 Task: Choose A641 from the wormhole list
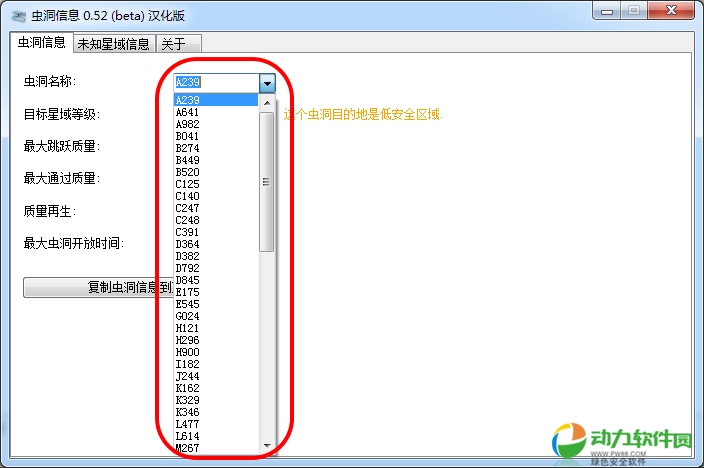click(x=188, y=112)
